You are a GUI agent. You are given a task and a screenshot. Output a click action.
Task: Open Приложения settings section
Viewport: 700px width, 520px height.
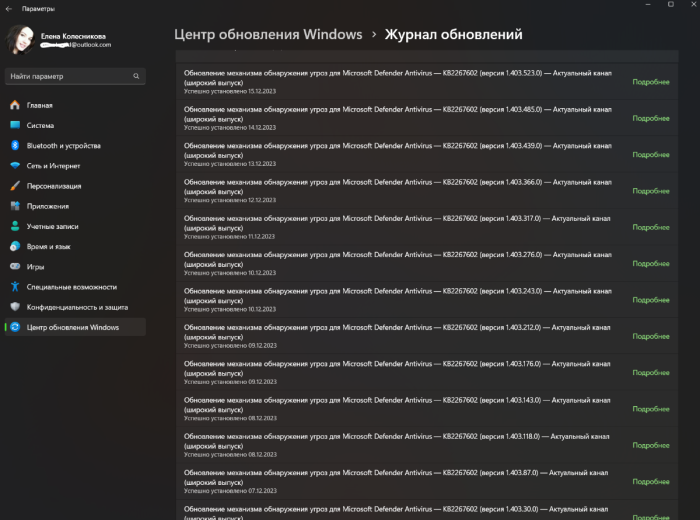(x=75, y=206)
